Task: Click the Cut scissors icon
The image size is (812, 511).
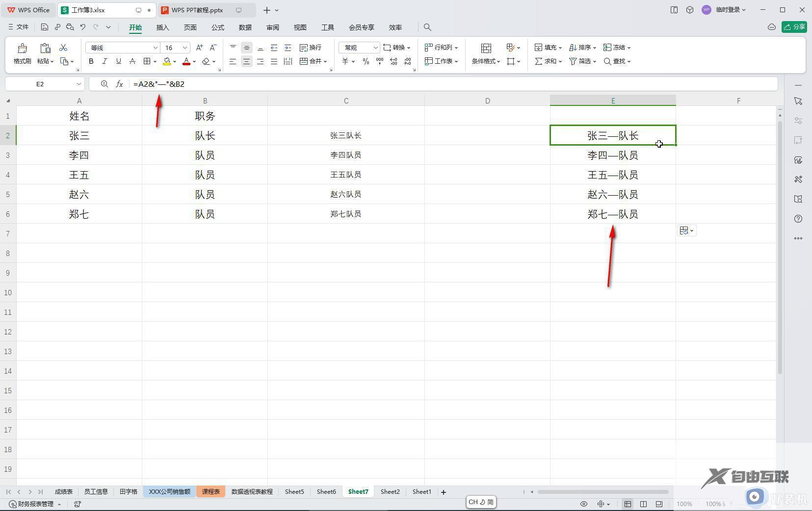Action: coord(63,48)
